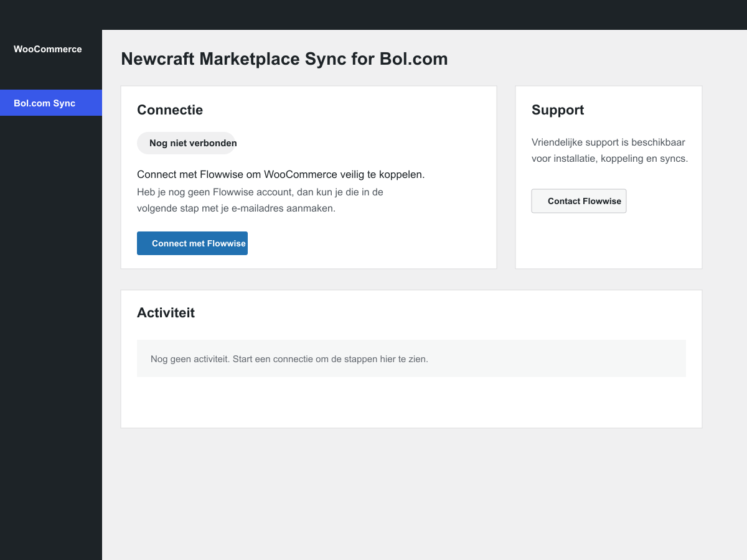Click the Activiteit heading
The image size is (747, 560).
166,313
